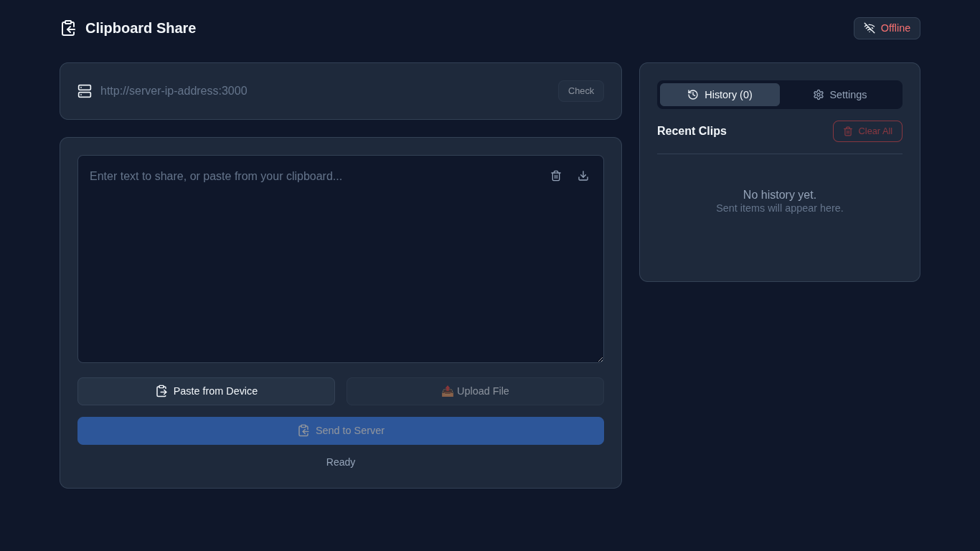Click the Ready status text
This screenshot has width=980, height=551.
click(341, 462)
